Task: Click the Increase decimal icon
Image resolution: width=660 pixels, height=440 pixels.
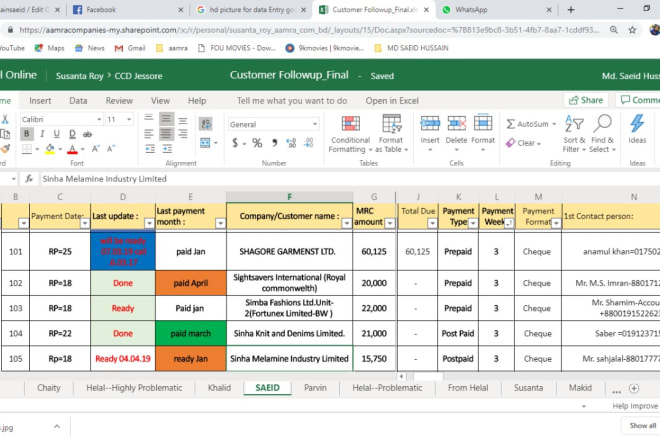Action: [291, 143]
